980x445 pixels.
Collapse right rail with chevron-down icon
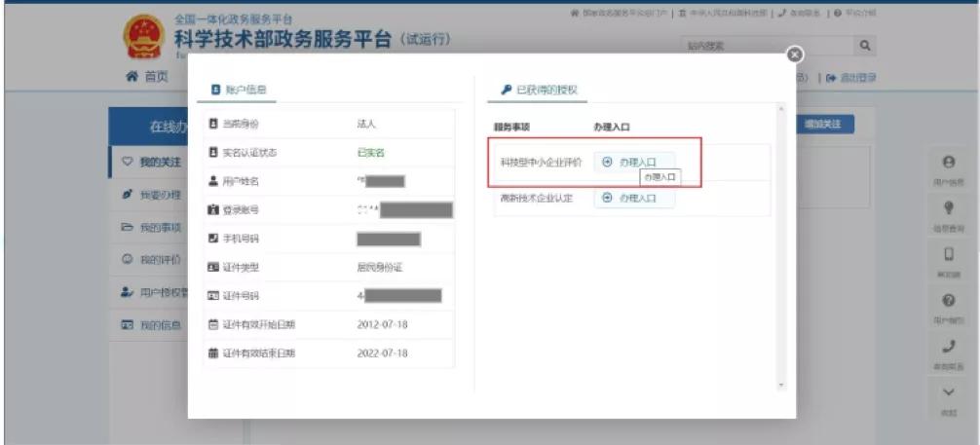948,392
